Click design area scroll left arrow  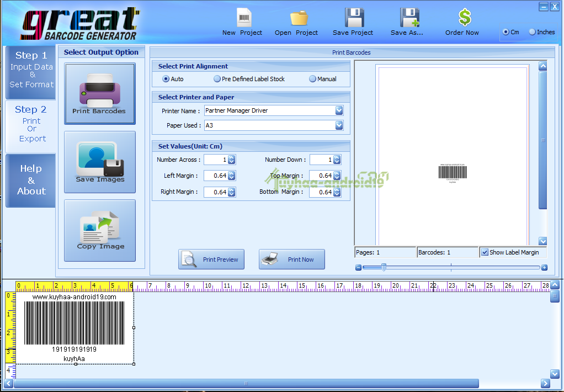point(9,383)
